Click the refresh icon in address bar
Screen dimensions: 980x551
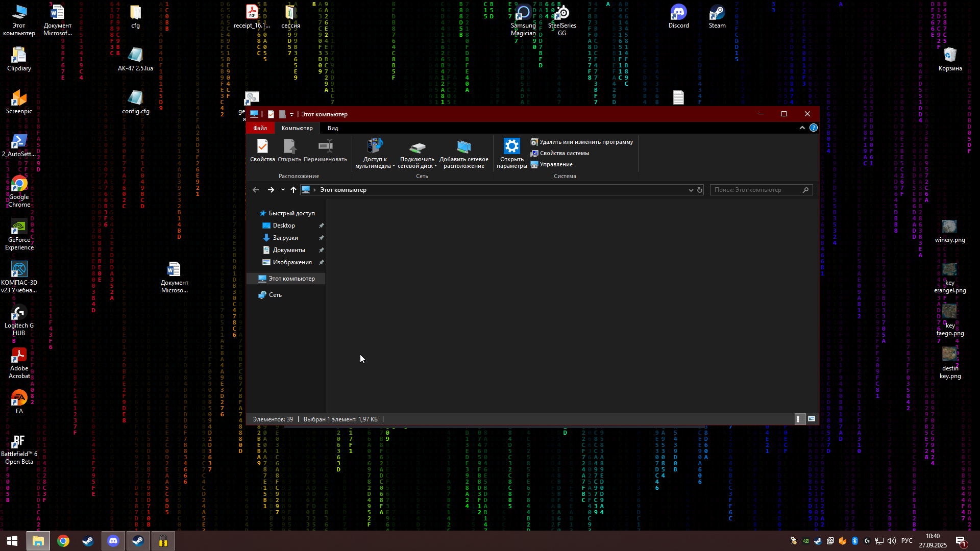[700, 190]
